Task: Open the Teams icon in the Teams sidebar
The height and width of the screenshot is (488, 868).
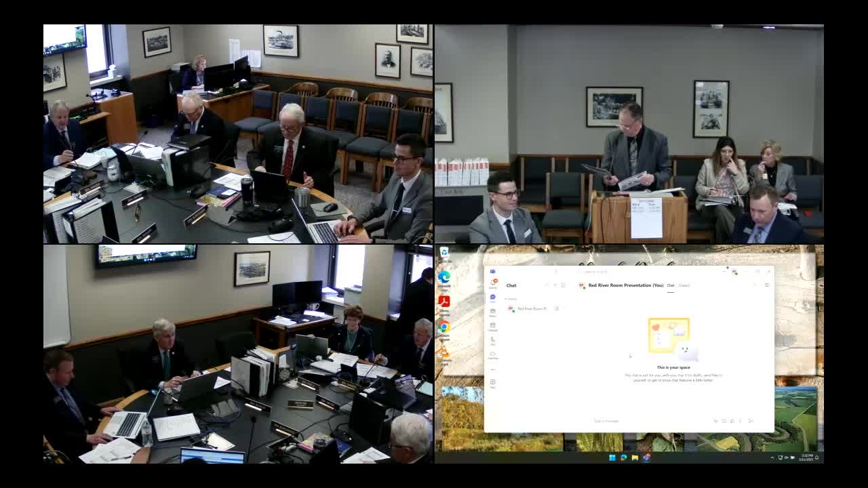Action: (x=493, y=312)
